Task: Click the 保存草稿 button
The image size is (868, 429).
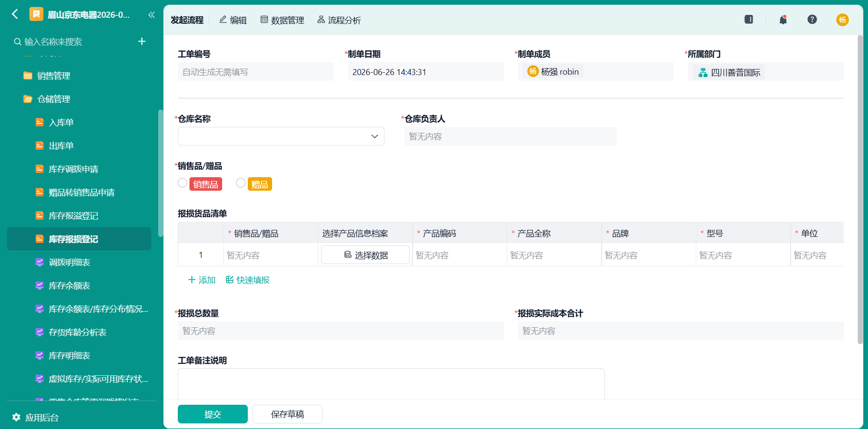Action: click(287, 414)
